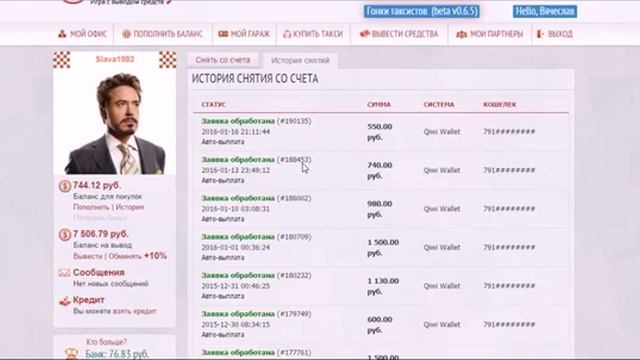The image size is (640, 360).
Task: Click the Мой офис person icon
Action: point(62,34)
